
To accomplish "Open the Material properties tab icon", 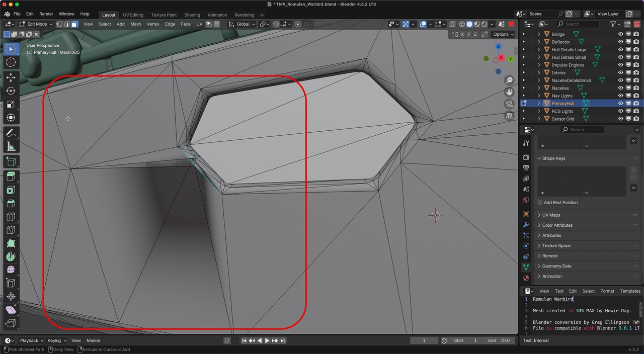I will 526,278.
